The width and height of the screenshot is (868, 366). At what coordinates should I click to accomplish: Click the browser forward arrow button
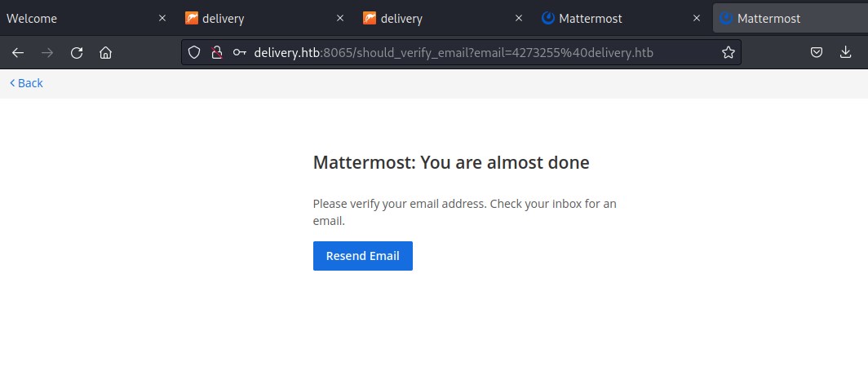pos(47,53)
